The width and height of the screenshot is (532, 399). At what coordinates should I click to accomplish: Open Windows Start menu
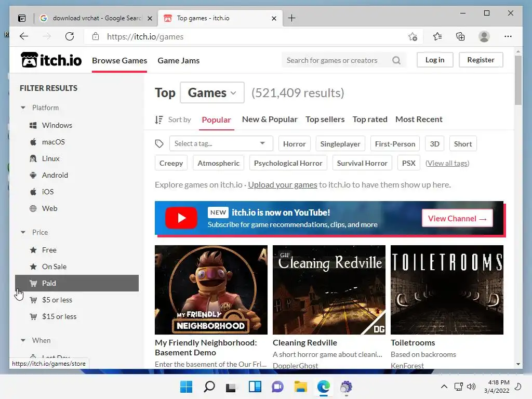tap(186, 387)
